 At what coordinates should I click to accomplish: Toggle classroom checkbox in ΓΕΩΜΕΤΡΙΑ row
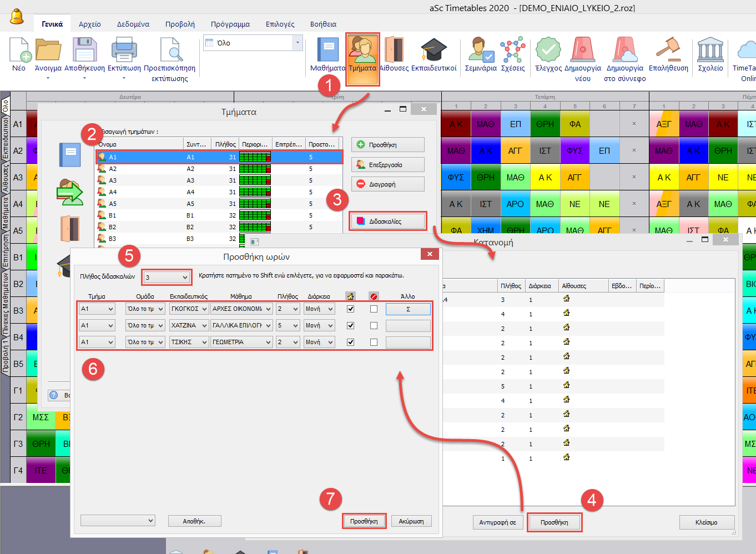(350, 343)
